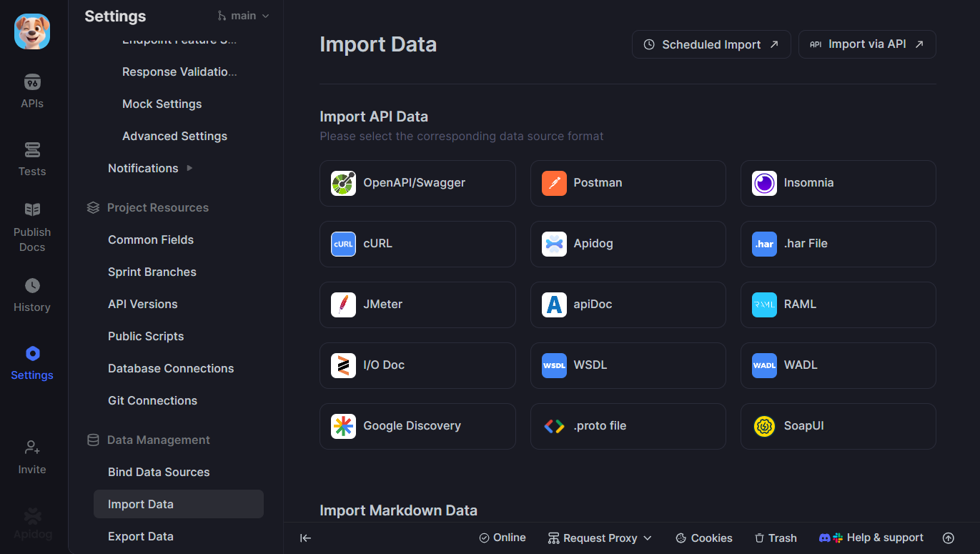The height and width of the screenshot is (554, 980).
Task: Select the Tests icon in the sidebar
Action: point(31,159)
